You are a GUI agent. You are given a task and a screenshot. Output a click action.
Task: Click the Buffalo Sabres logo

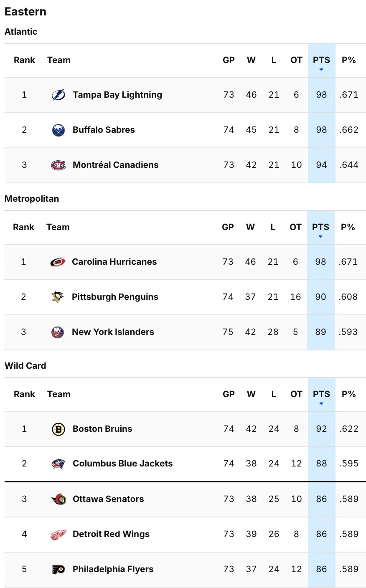tap(58, 130)
